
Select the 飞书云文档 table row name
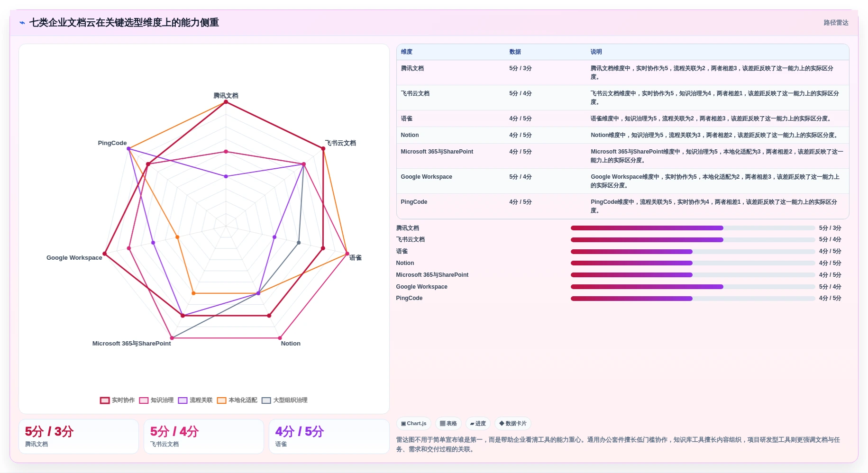(415, 93)
